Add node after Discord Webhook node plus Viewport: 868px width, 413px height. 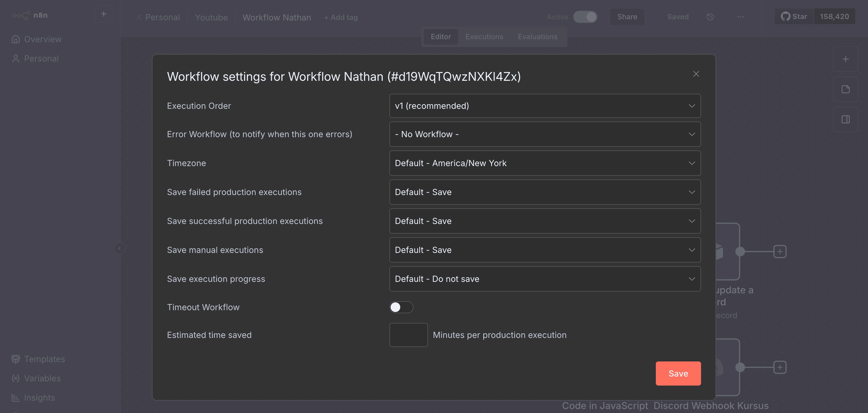pos(780,367)
